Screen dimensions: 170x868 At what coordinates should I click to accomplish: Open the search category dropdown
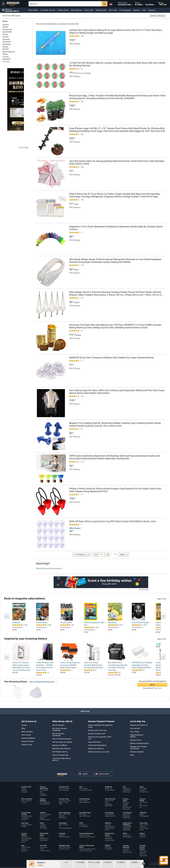coord(34,4)
